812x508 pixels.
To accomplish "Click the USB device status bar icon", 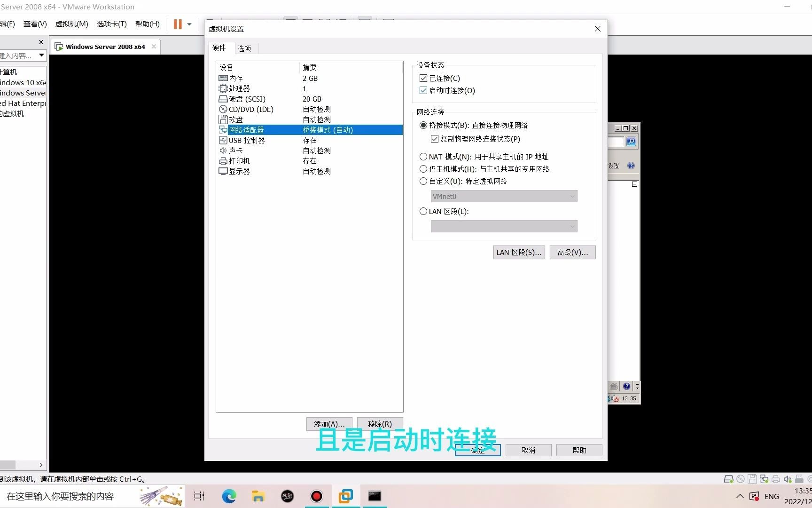I will tap(799, 479).
